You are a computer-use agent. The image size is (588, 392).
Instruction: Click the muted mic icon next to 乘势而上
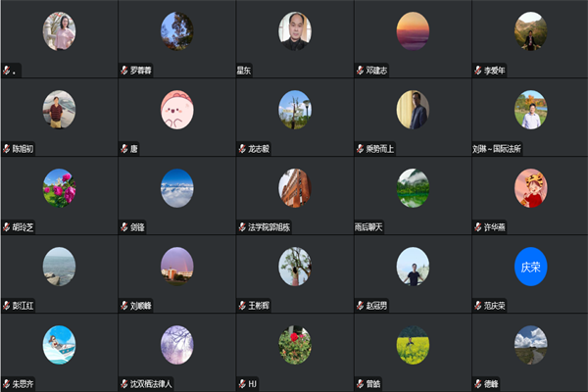point(360,149)
